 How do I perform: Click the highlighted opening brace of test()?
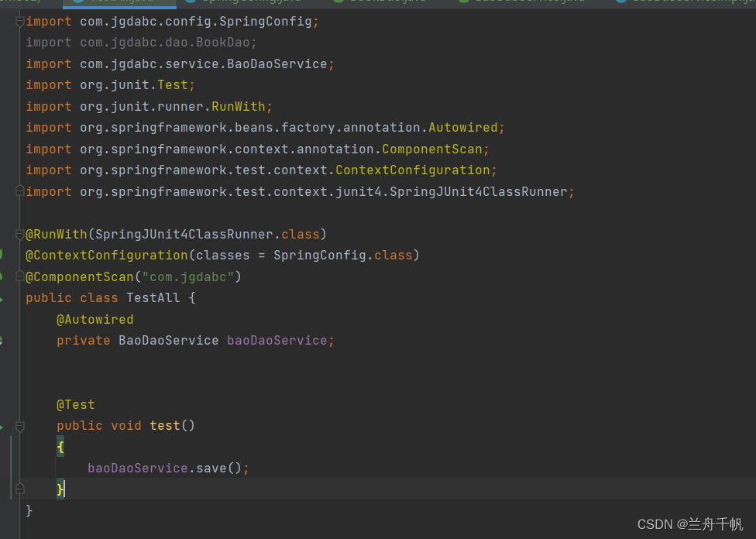60,447
